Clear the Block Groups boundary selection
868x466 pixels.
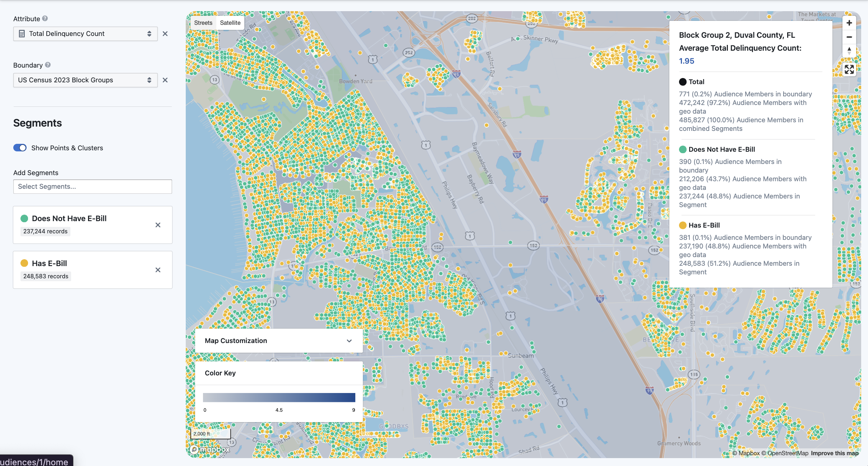point(165,80)
